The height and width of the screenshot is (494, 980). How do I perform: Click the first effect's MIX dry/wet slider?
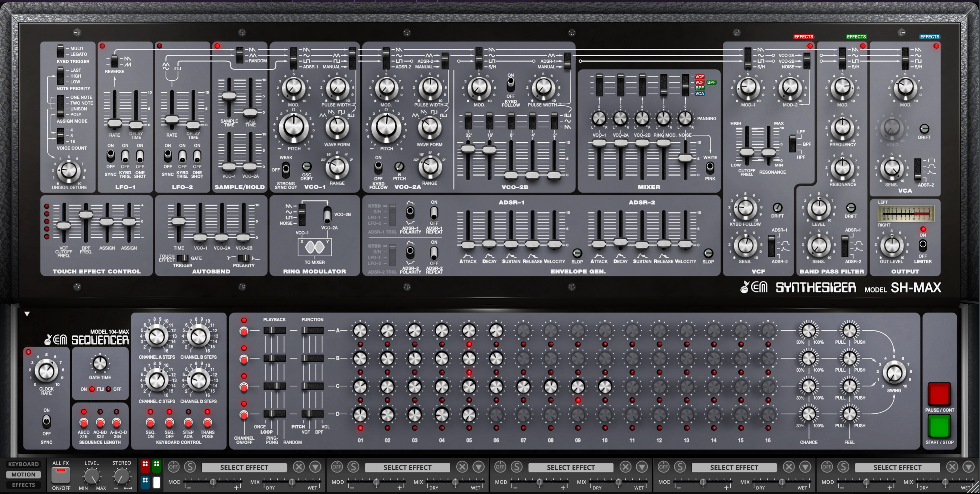pos(292,482)
